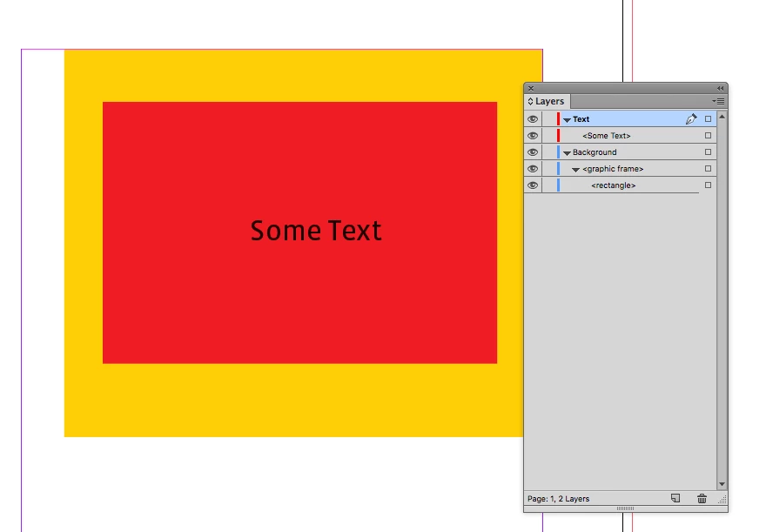Click selection square on Text layer row
Screen dimensions: 766x532
708,118
